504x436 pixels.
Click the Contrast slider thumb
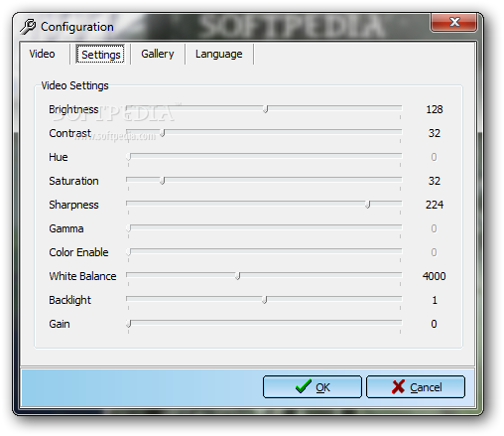(163, 133)
